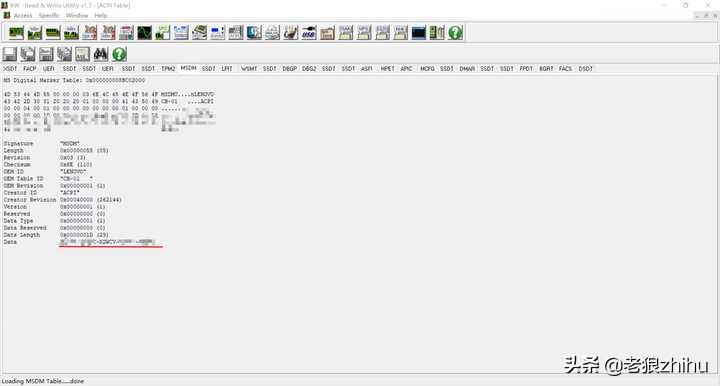Click the 'OEM Table ID' field label
The width and height of the screenshot is (720, 386).
pos(23,179)
